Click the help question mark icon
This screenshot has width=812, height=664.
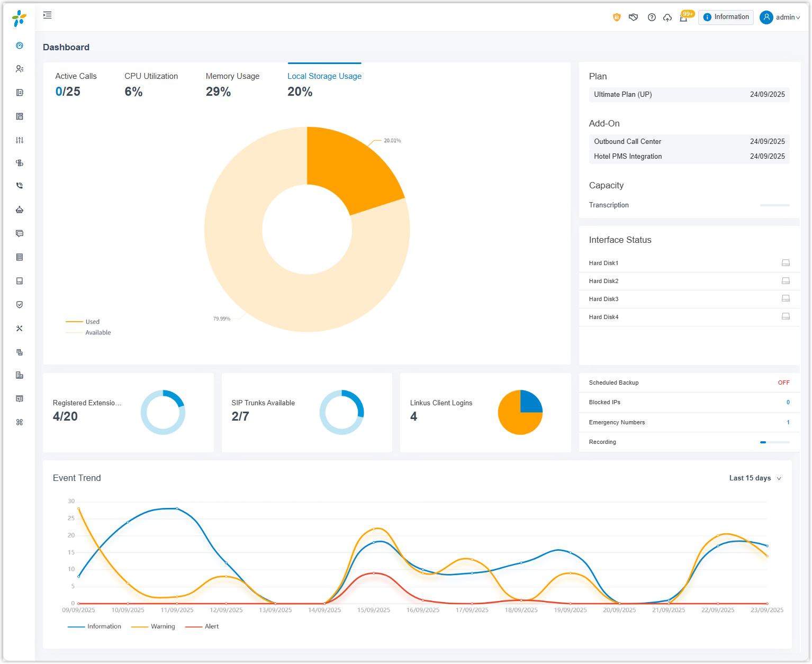pos(652,17)
